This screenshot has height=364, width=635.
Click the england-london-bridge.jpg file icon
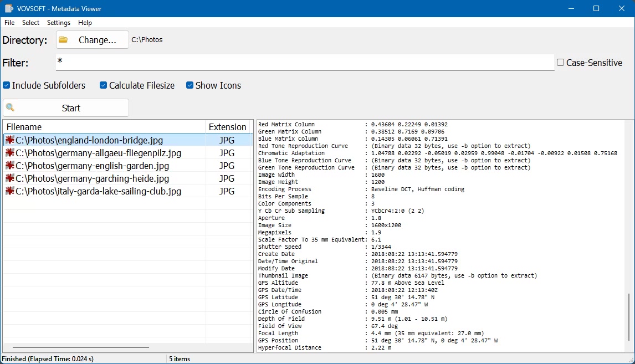click(9, 140)
